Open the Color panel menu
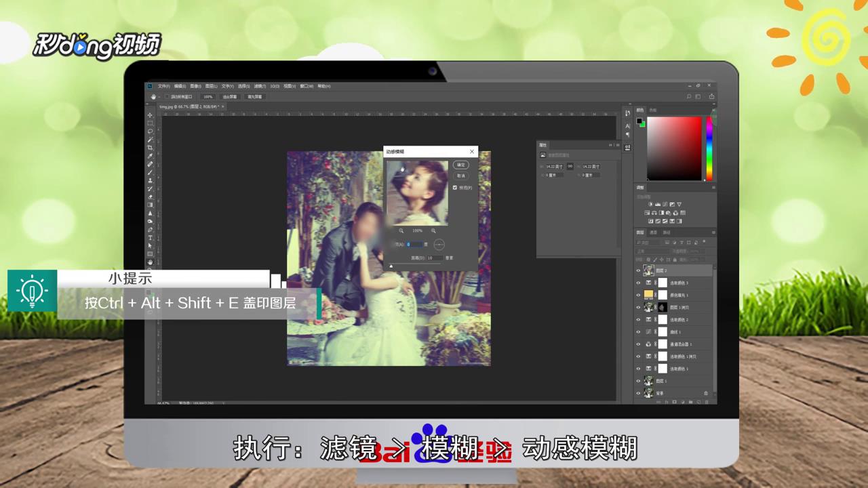The height and width of the screenshot is (488, 868). (x=713, y=110)
